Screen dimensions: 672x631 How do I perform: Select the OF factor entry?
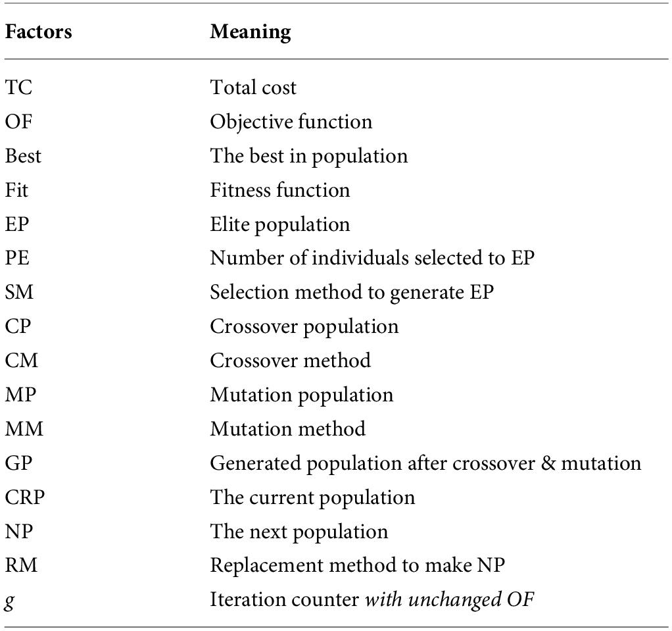click(x=18, y=121)
